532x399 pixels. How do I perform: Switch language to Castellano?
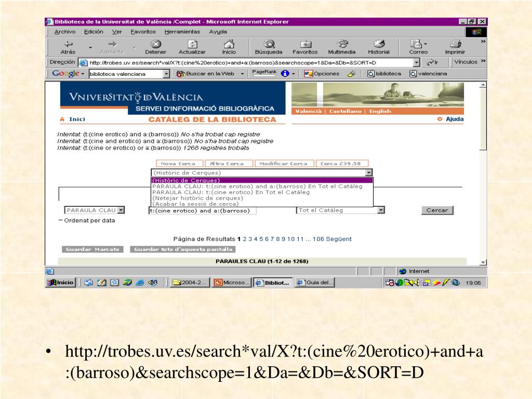point(345,111)
